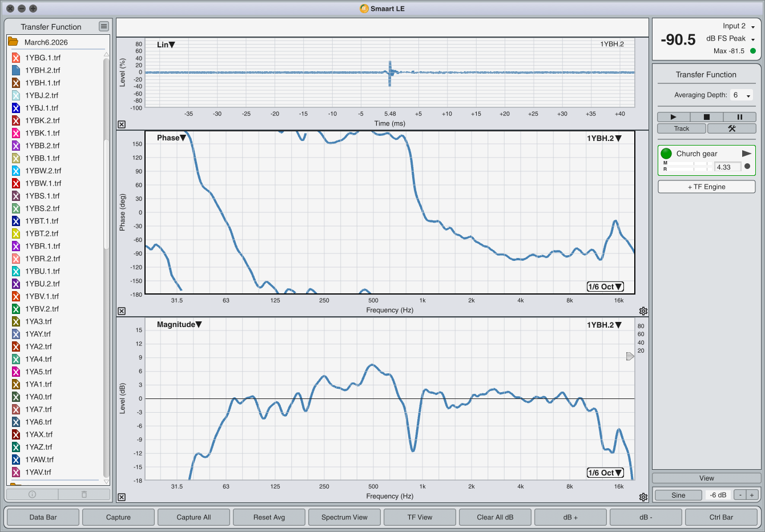Toggle the green Church gear engine indicator
This screenshot has width=765, height=532.
(666, 154)
